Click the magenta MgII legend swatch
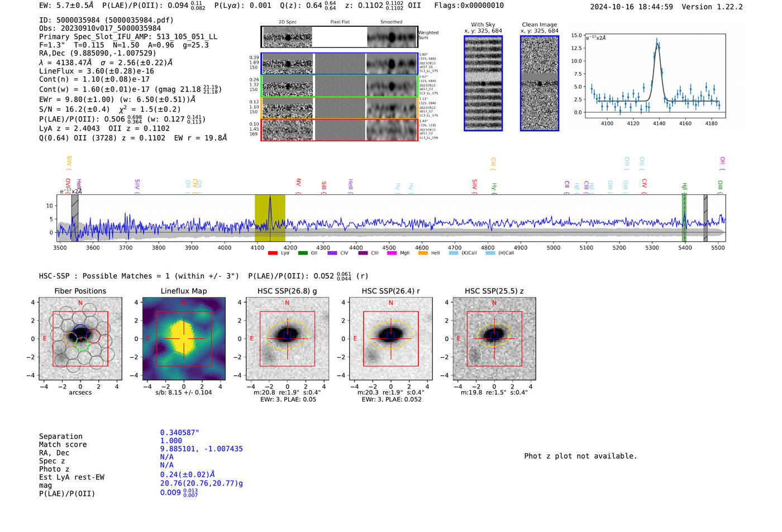Image resolution: width=782 pixels, height=532 pixels. [x=392, y=253]
